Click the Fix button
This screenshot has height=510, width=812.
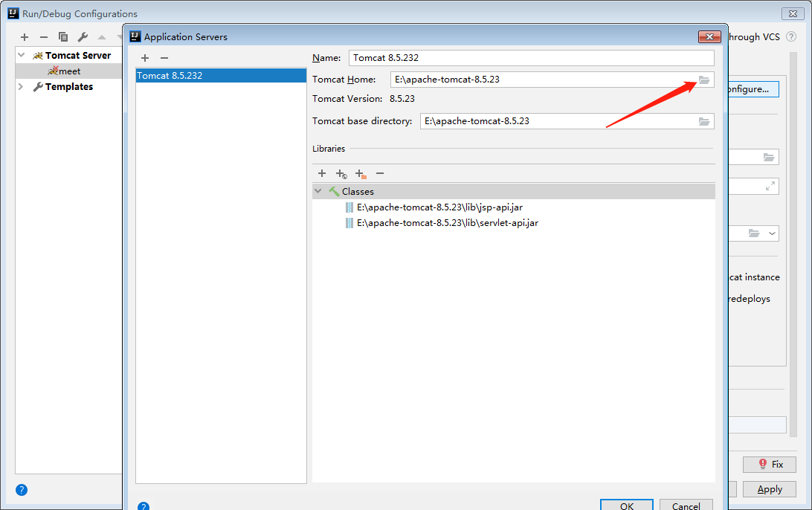770,465
